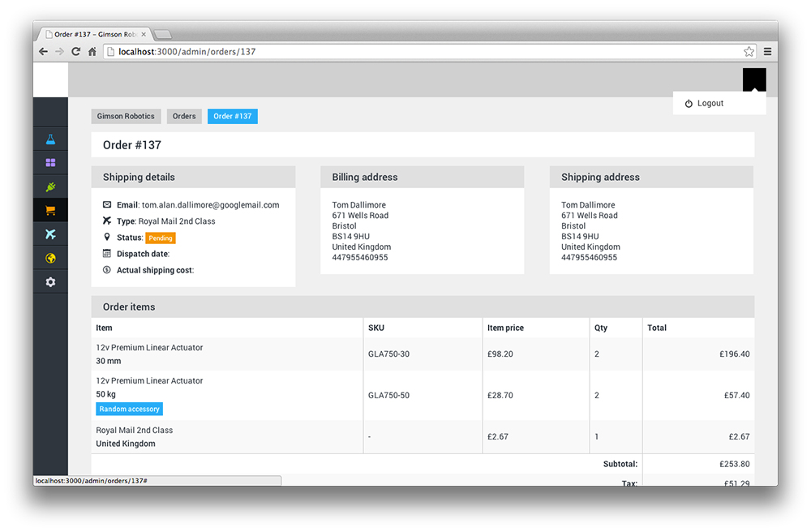Click BS14 9HU in Billing address

[350, 236]
